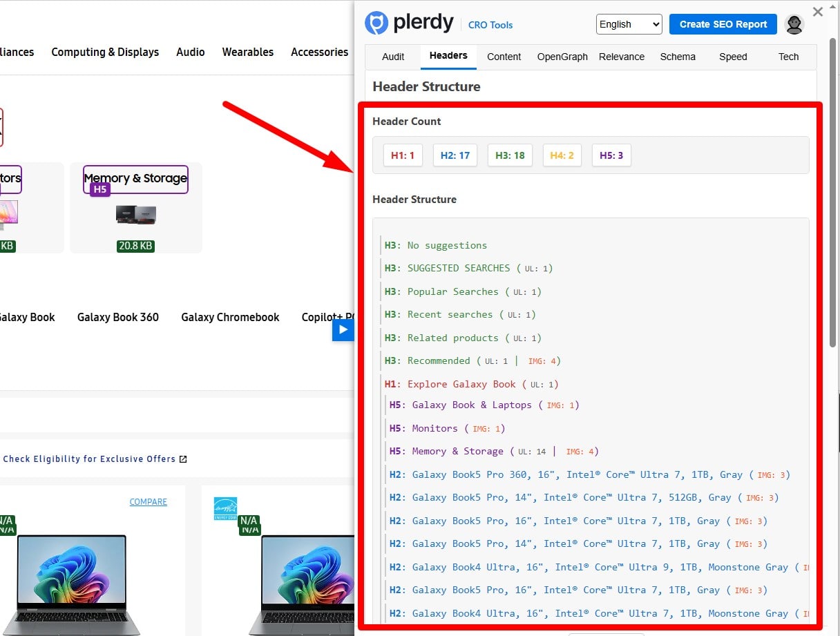Viewport: 840px width, 636px height.
Task: Click the COMPARE link on laptop card
Action: 148,502
